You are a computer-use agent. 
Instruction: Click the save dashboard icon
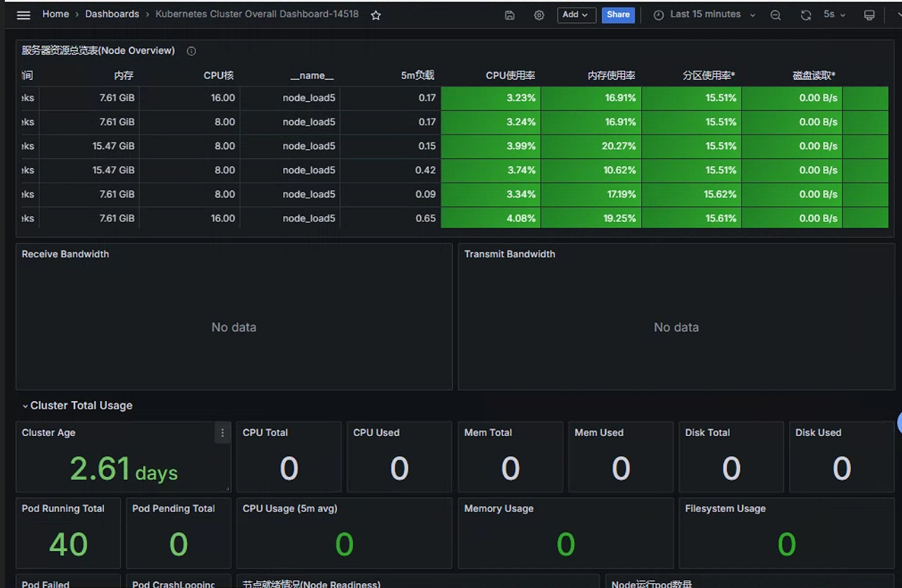pyautogui.click(x=510, y=15)
